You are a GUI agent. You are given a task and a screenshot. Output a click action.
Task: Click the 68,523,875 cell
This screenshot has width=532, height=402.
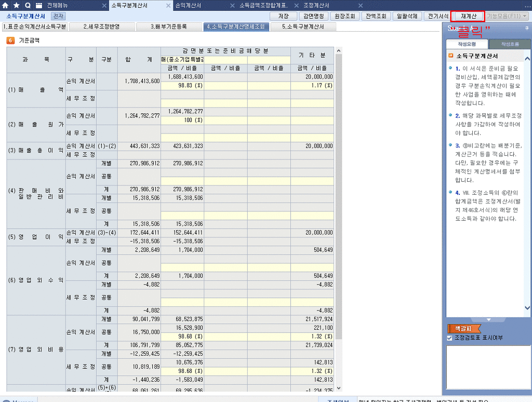182,319
